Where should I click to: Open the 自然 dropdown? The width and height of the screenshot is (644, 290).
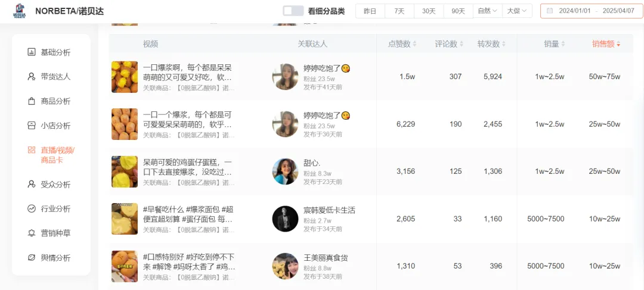coord(487,11)
